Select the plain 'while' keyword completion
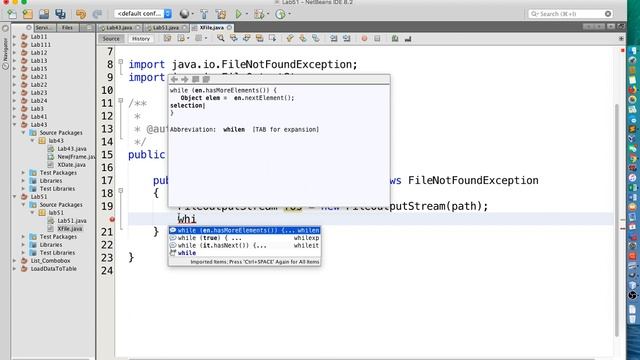Image resolution: width=640 pixels, height=360 pixels. coord(244,253)
